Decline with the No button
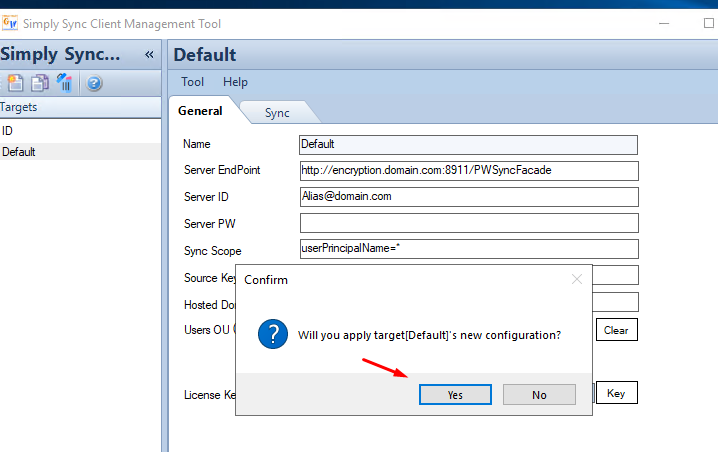Image resolution: width=718 pixels, height=452 pixels. [539, 395]
